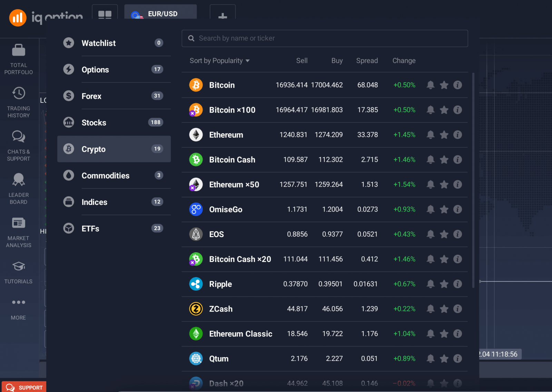The height and width of the screenshot is (392, 552).
Task: Toggle favorite star for OmiseGo
Action: coord(444,209)
